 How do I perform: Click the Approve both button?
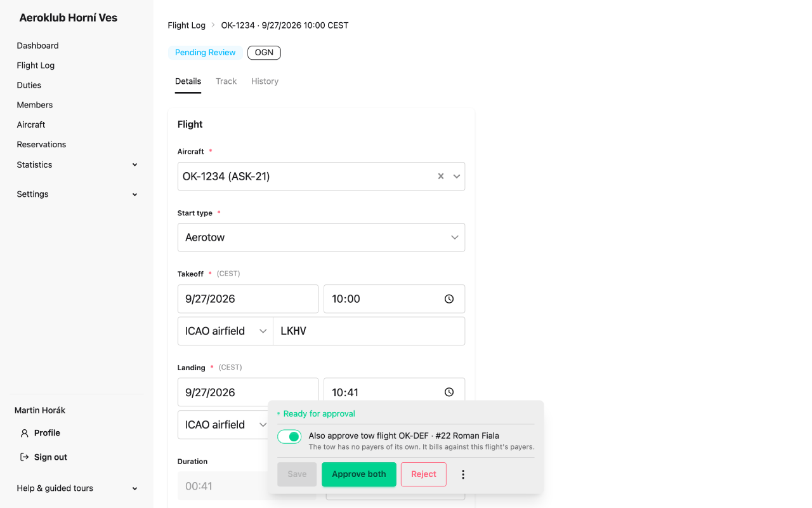[x=359, y=474]
